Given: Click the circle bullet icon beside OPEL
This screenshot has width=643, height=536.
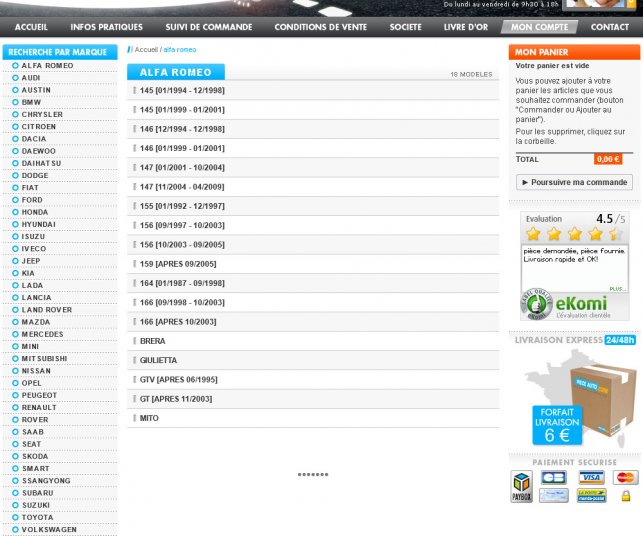Looking at the screenshot, I should (x=16, y=383).
